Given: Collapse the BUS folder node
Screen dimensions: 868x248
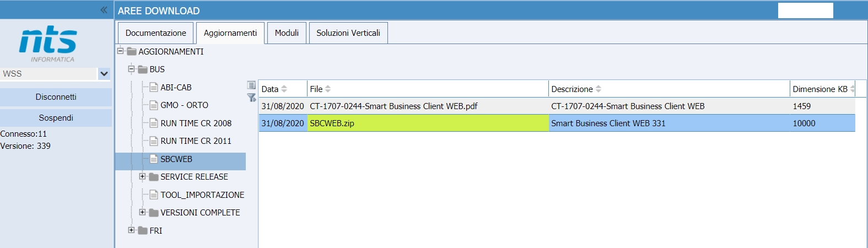Looking at the screenshot, I should pyautogui.click(x=131, y=69).
